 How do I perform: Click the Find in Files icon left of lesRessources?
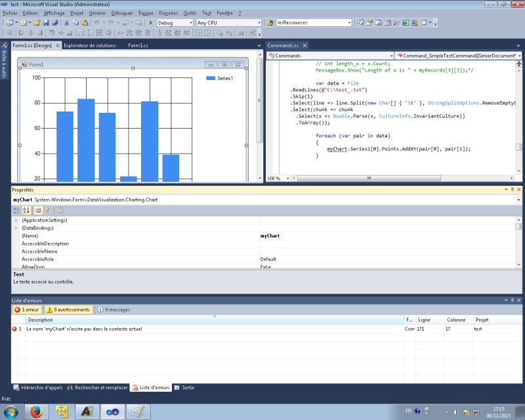tap(270, 22)
